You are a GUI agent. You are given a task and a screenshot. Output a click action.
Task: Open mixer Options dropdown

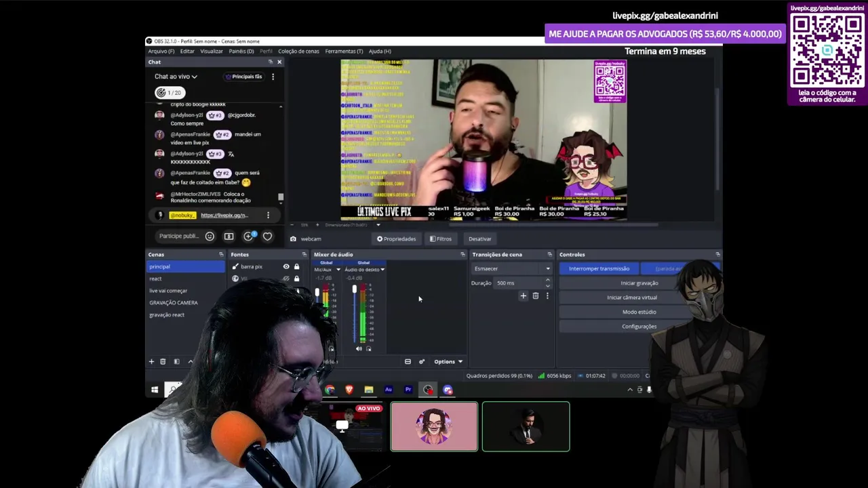448,362
